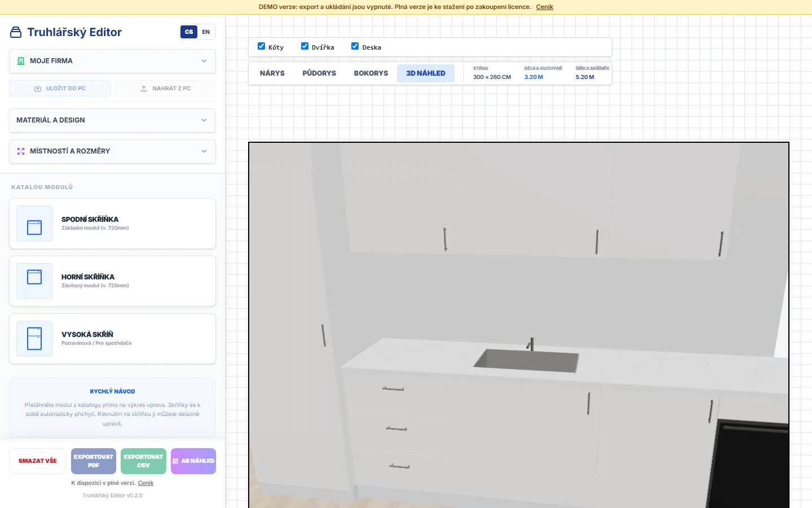This screenshot has width=812, height=508.
Task: Click the VYSOKÁ SKŘÍŇ module icon
Action: [34, 339]
